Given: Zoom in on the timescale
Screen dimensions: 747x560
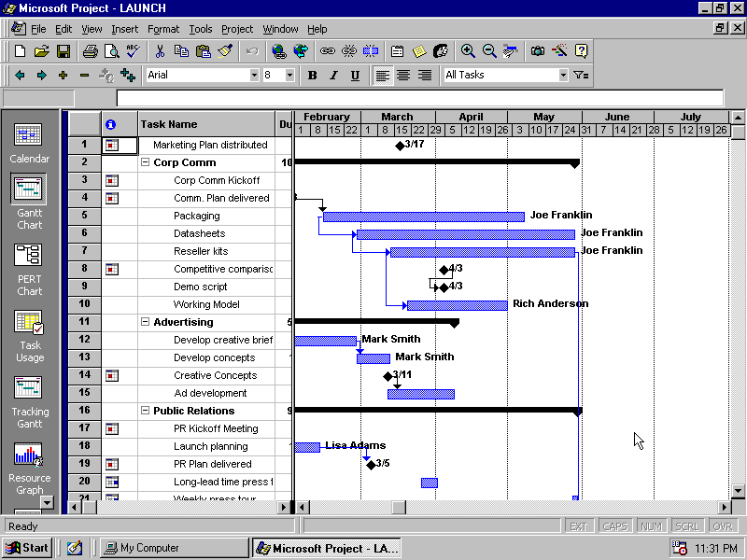Looking at the screenshot, I should pyautogui.click(x=468, y=51).
